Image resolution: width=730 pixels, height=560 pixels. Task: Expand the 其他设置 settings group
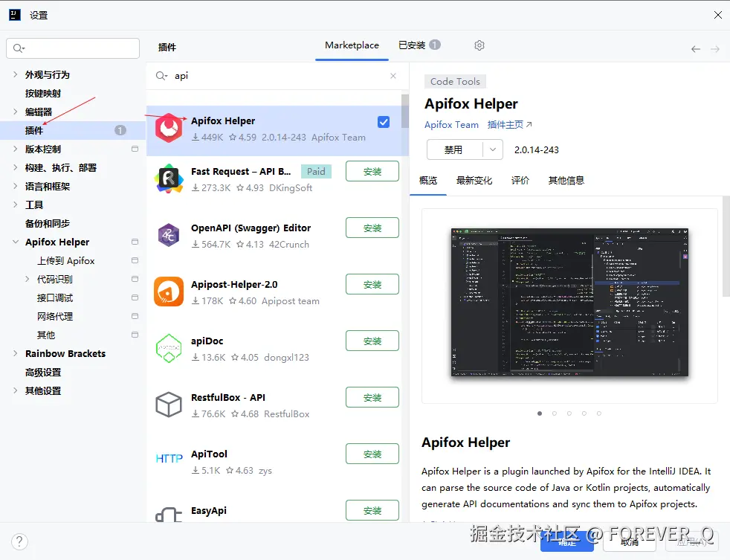click(x=16, y=391)
